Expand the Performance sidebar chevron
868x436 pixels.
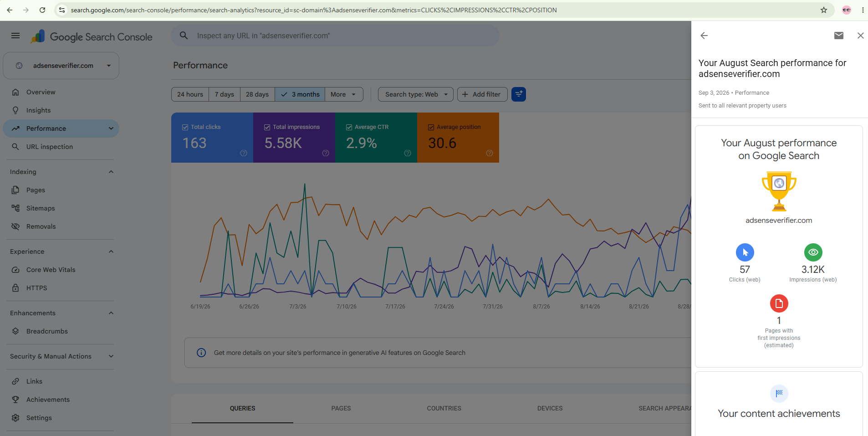(x=111, y=128)
